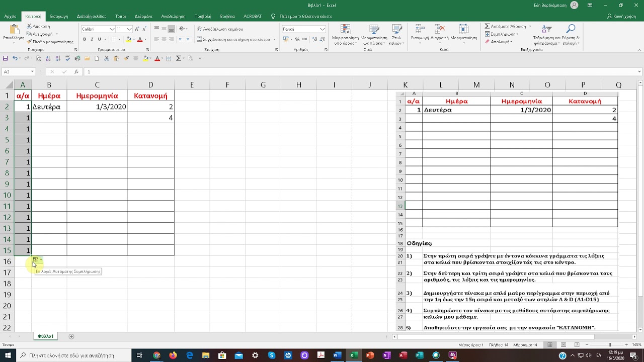Expand the Fill (Συμπλήρωση) menu
The height and width of the screenshot is (362, 644).
click(502, 34)
